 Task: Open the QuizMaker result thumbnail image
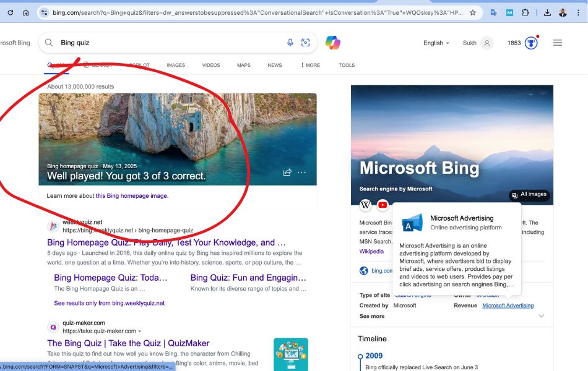click(291, 354)
